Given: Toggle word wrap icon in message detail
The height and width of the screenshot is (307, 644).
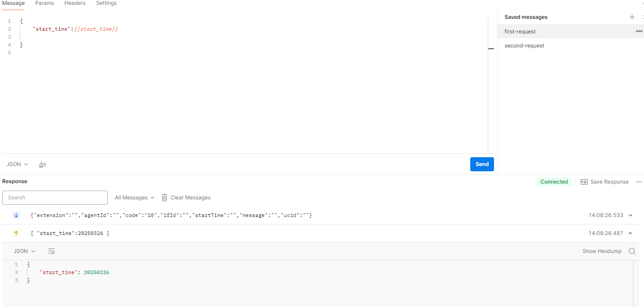Looking at the screenshot, I should [51, 251].
